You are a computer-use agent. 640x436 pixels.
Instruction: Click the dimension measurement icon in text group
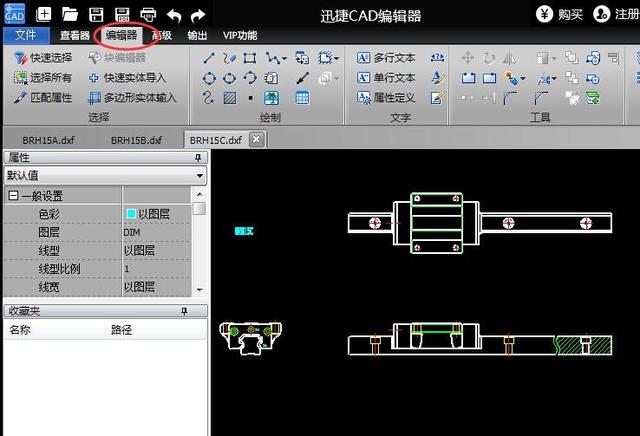pos(437,58)
